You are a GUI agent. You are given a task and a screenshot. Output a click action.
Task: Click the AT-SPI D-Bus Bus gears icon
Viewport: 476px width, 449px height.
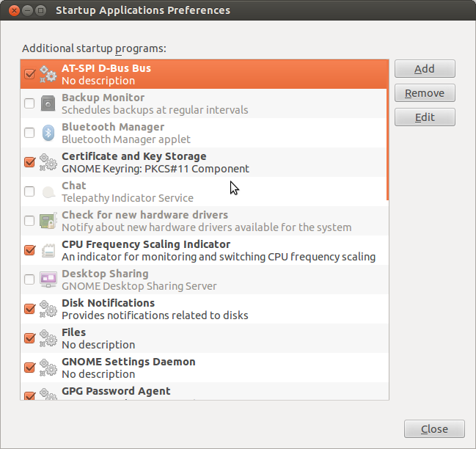[x=48, y=74]
